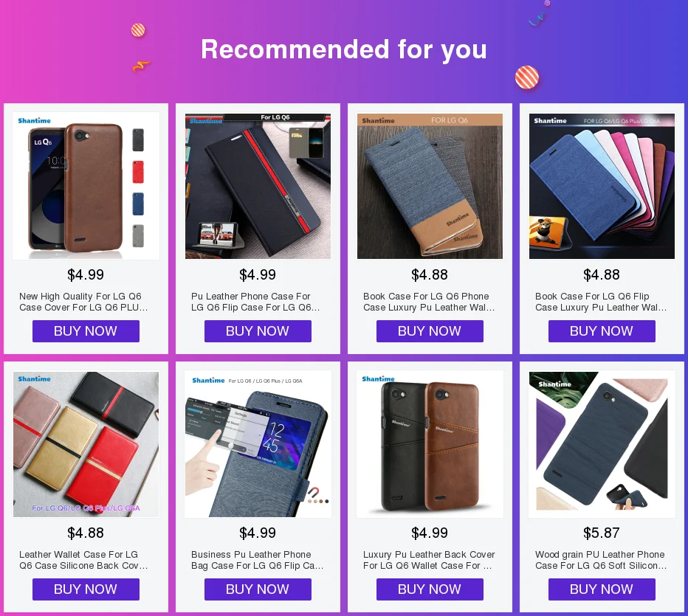Open the black and brown card-slot covers image

click(x=430, y=444)
